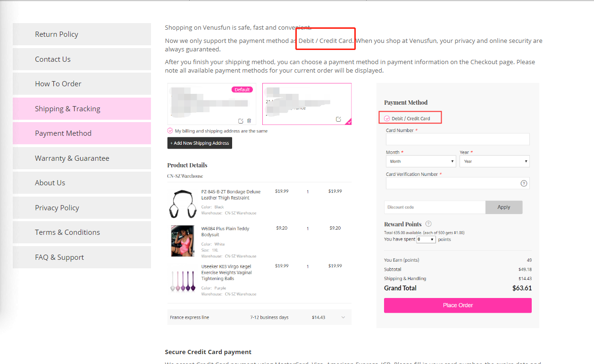Expand the France express line shipping option

click(x=343, y=317)
